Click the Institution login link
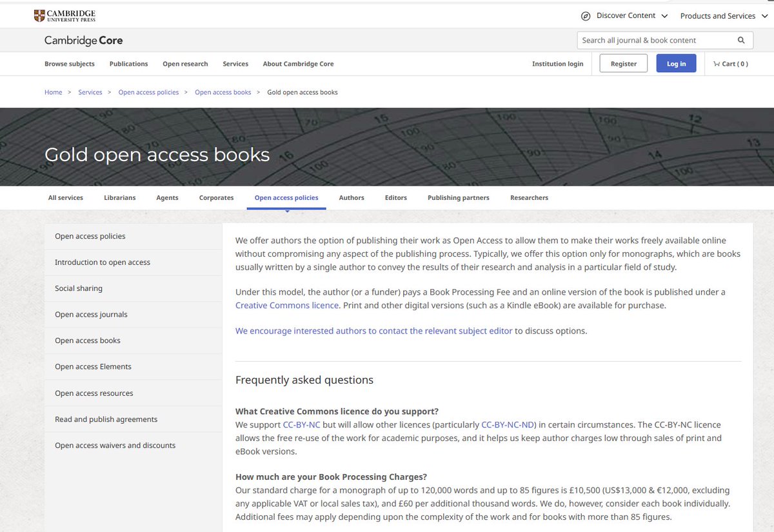This screenshot has width=774, height=532. pos(557,64)
